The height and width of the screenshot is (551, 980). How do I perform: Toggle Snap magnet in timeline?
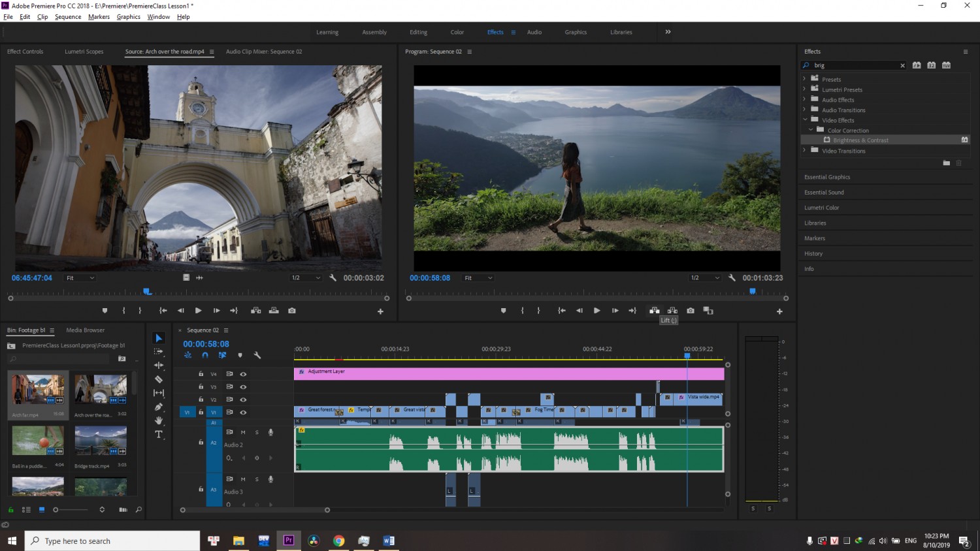(205, 355)
